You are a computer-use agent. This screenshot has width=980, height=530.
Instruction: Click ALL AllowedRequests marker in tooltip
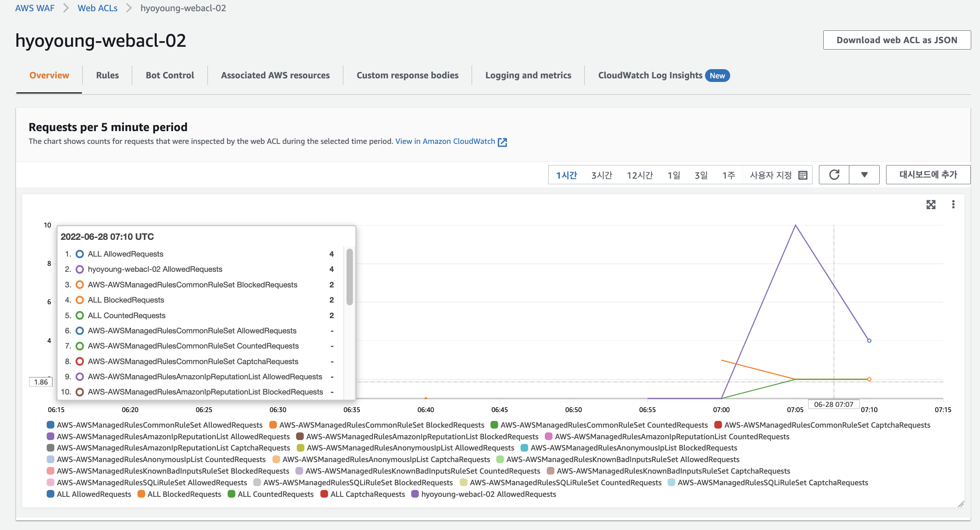coord(80,254)
